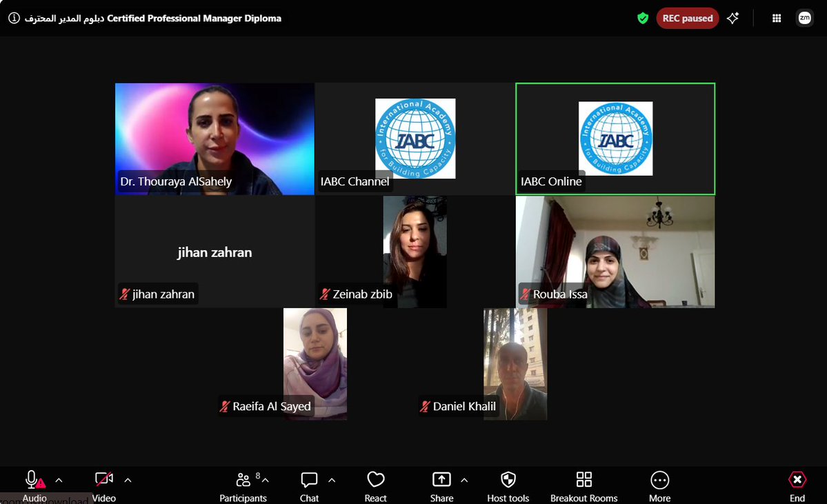Select Rouba Issa's video tile
827x504 pixels.
click(x=615, y=252)
